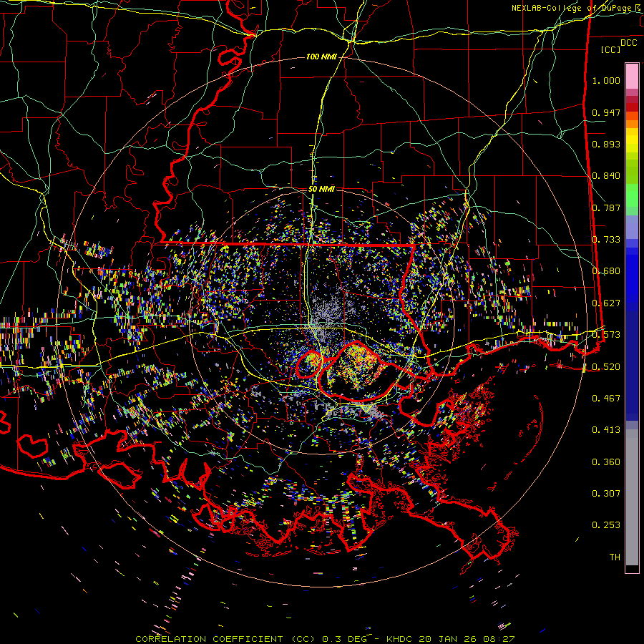The height and width of the screenshot is (644, 644).
Task: Click the 100 NMI range ring label
Action: tap(321, 57)
